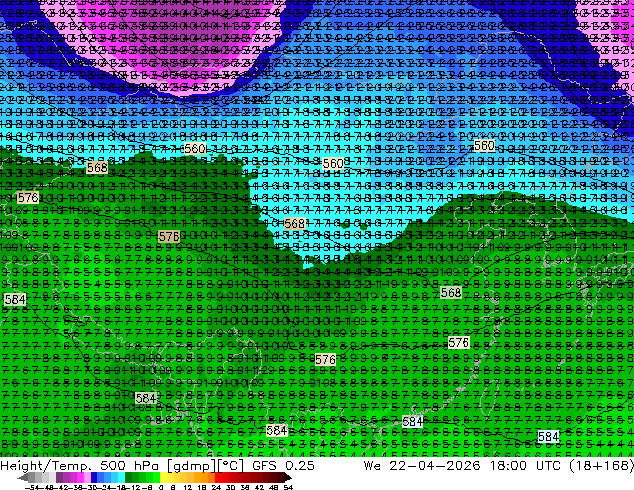Click the easternmost 568 height contour label
The height and width of the screenshot is (490, 634).
(451, 292)
